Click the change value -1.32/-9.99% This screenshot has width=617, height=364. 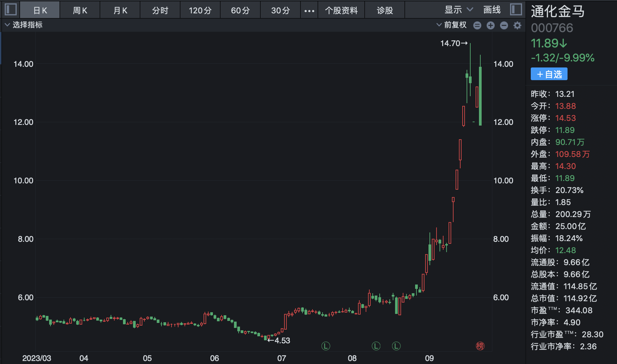pyautogui.click(x=563, y=58)
